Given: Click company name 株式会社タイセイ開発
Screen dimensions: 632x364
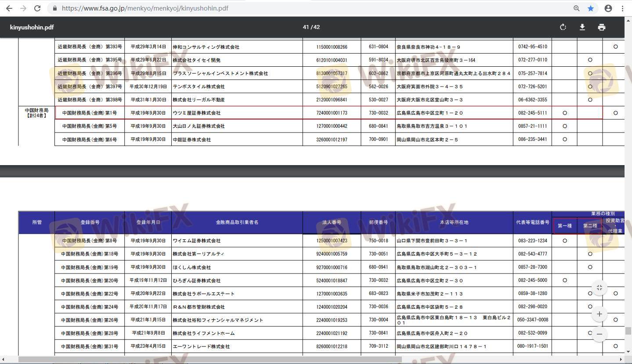Looking at the screenshot, I should pyautogui.click(x=196, y=60).
